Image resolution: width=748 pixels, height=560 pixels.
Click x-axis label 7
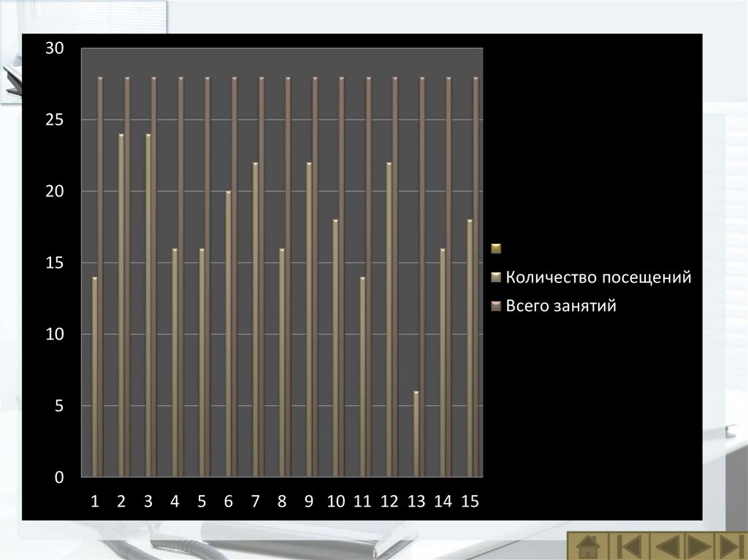tap(255, 502)
